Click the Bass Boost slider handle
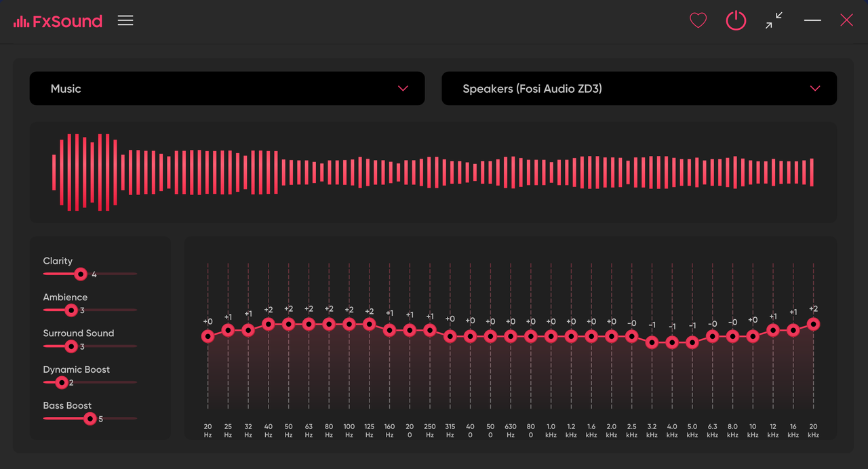This screenshot has width=868, height=469. (x=90, y=419)
